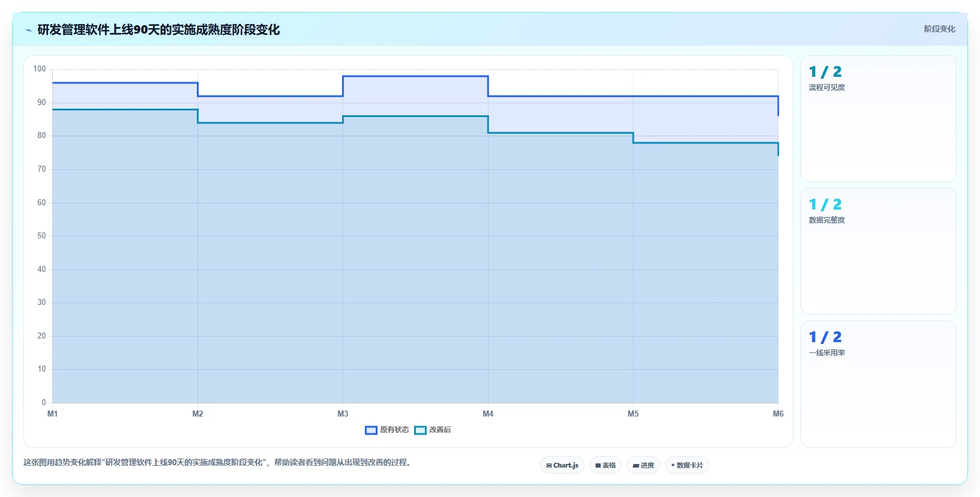Viewport: 980px width, 497px height.
Task: Click the M5 x-axis label
Action: [x=633, y=414]
